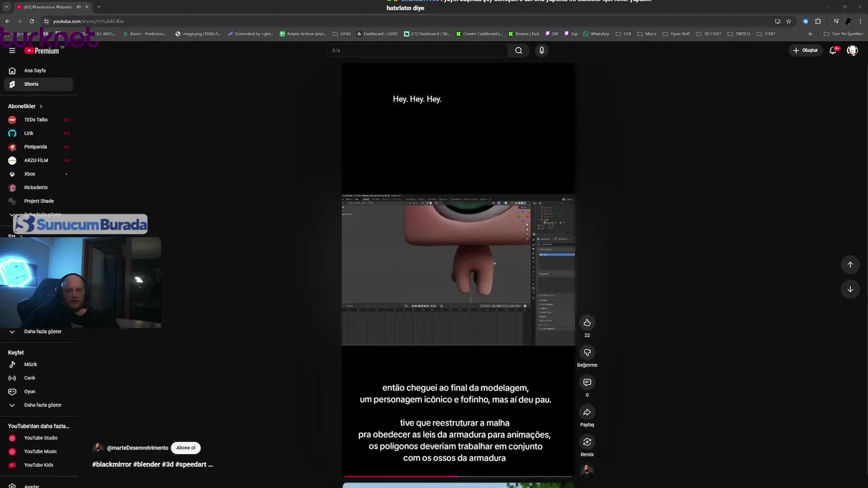The width and height of the screenshot is (868, 488).
Task: Click the Shorts video player
Action: tap(458, 270)
